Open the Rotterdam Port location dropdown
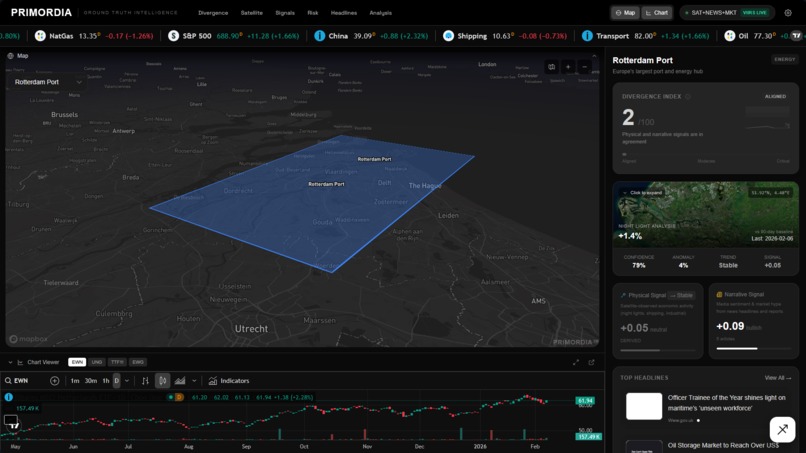The height and width of the screenshot is (453, 806). coord(47,82)
